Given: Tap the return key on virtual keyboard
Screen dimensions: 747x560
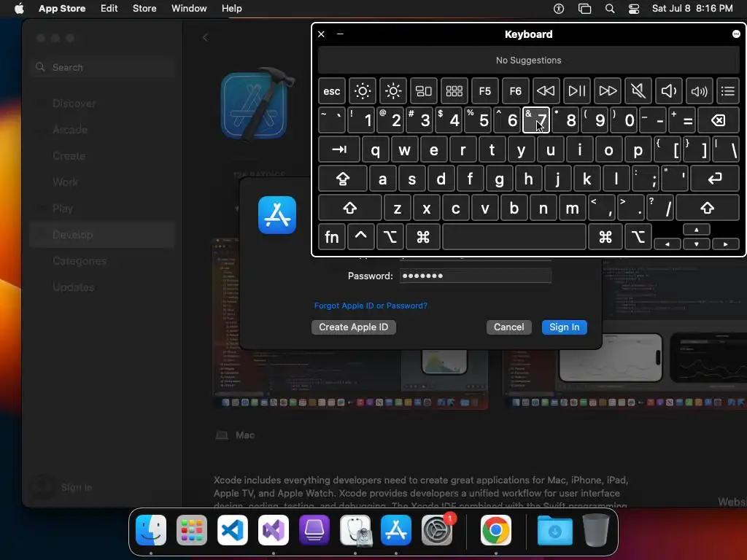Looking at the screenshot, I should tap(715, 179).
